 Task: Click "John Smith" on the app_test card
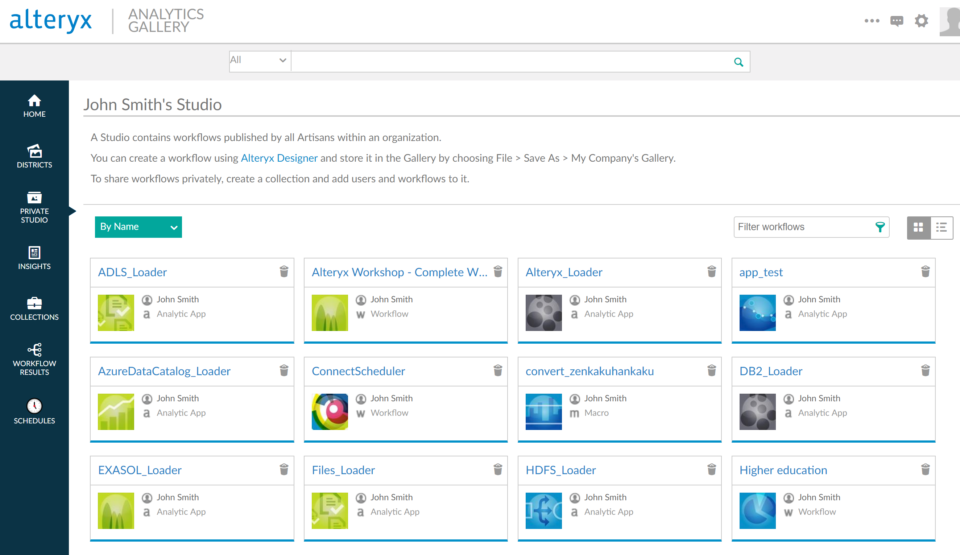pos(819,300)
